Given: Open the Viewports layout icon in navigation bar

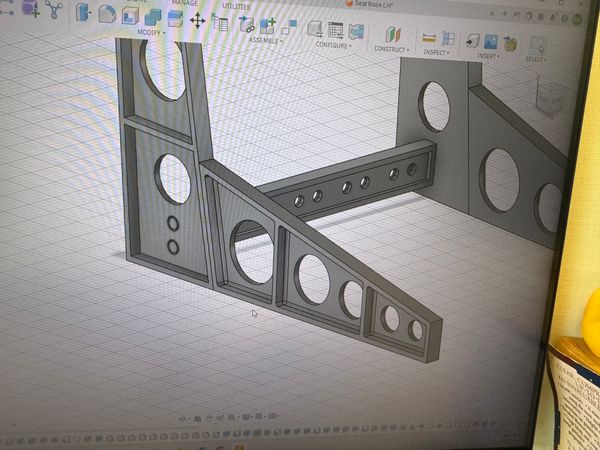Looking at the screenshot, I should click(x=272, y=416).
